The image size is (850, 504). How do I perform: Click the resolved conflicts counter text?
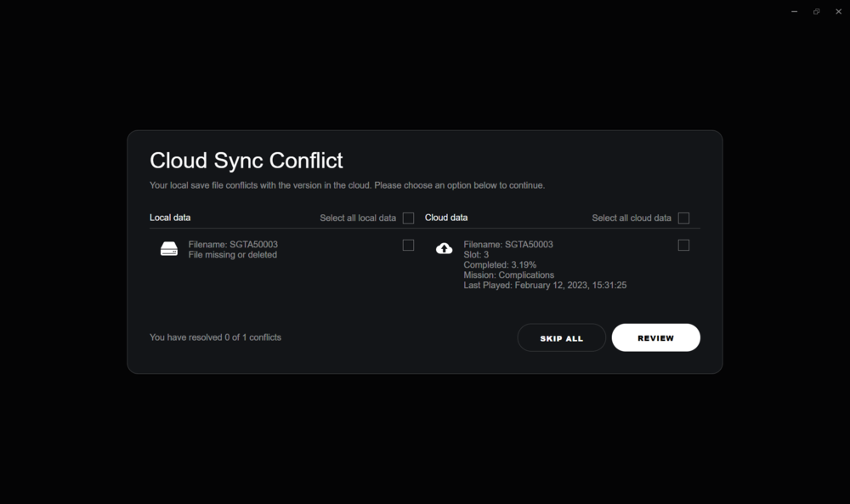[x=215, y=337]
